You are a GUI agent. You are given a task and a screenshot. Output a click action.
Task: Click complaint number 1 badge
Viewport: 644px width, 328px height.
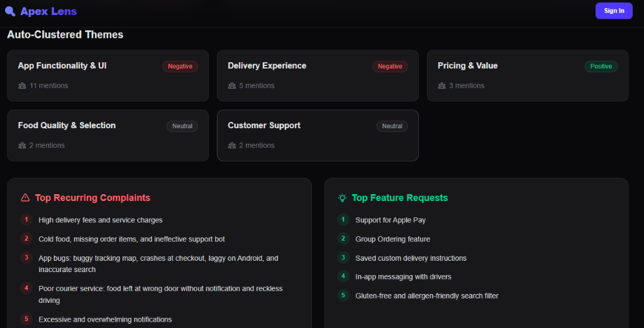(26, 220)
